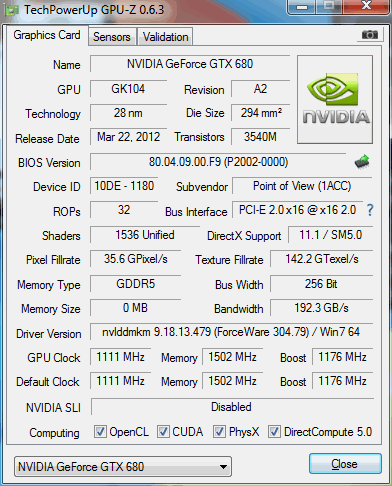The image size is (392, 486).
Task: Click the Driver Version text field
Action: coord(231,332)
